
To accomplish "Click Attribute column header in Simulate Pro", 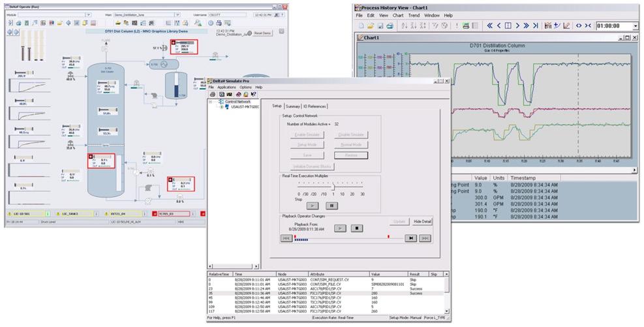I will pos(339,273).
